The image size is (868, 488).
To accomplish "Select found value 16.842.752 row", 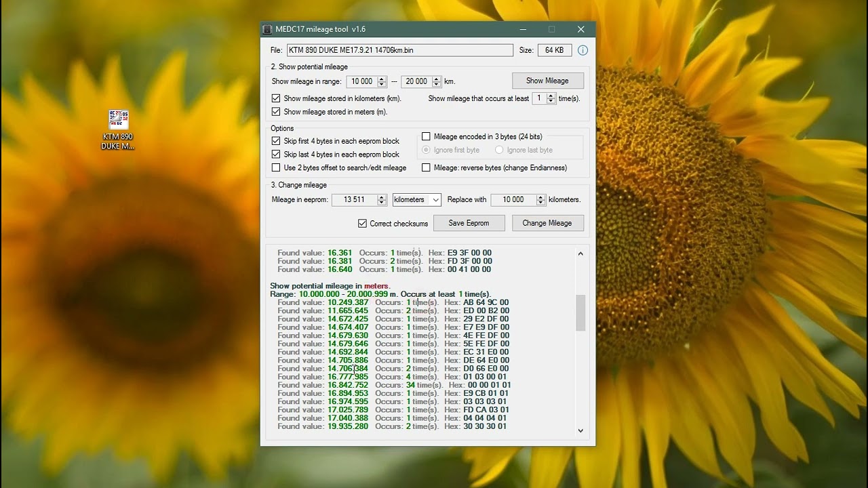I will click(x=395, y=385).
